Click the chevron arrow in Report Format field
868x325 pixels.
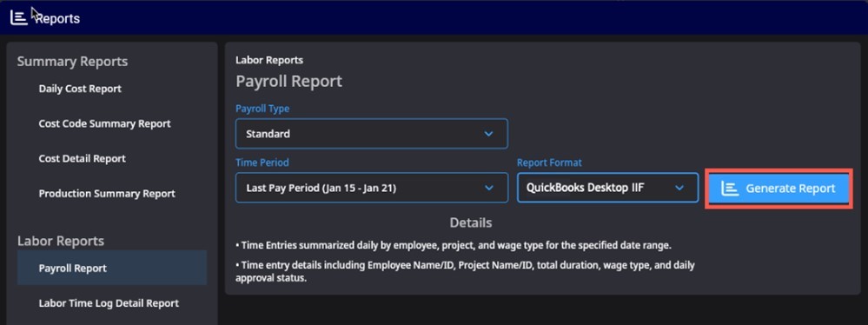click(679, 188)
